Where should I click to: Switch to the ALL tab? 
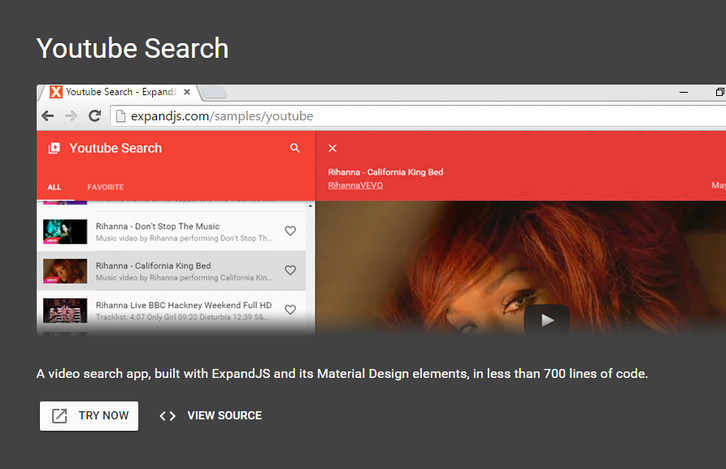(54, 187)
